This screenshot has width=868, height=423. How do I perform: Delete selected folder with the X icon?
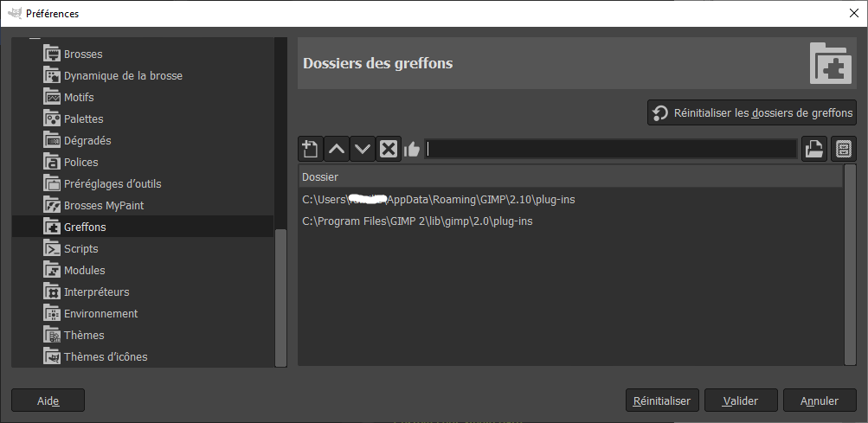(389, 149)
